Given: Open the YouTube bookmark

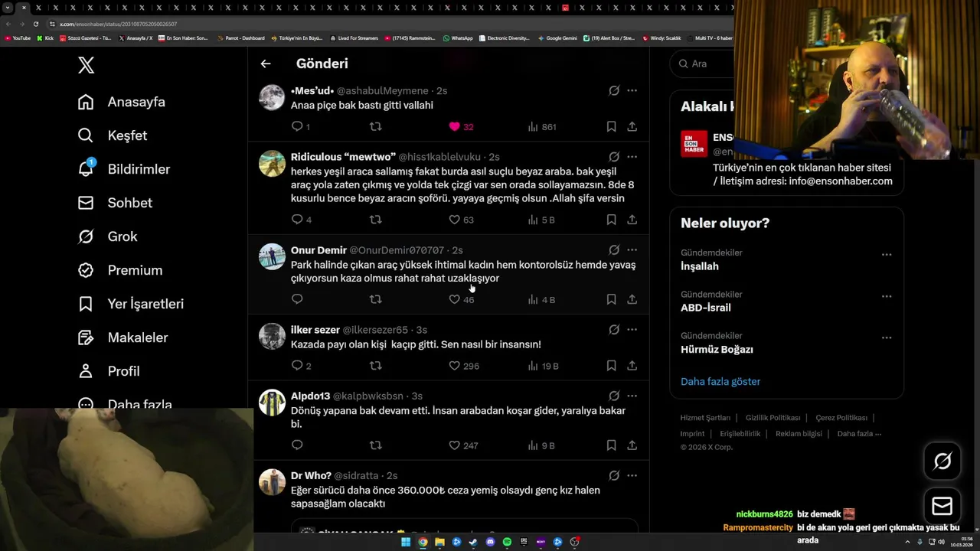Looking at the screenshot, I should 18,37.
